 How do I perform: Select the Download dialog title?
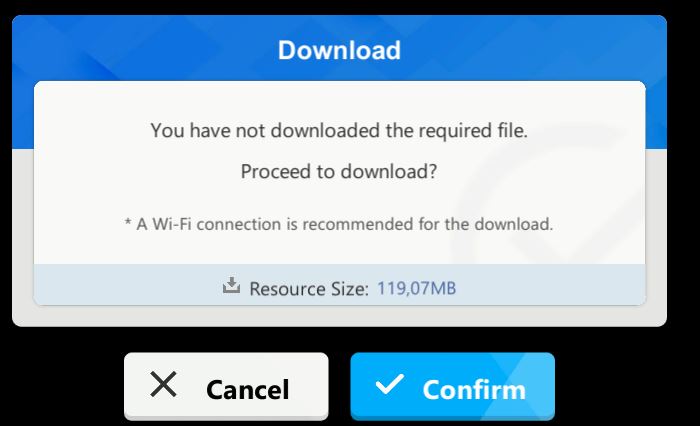click(x=339, y=50)
